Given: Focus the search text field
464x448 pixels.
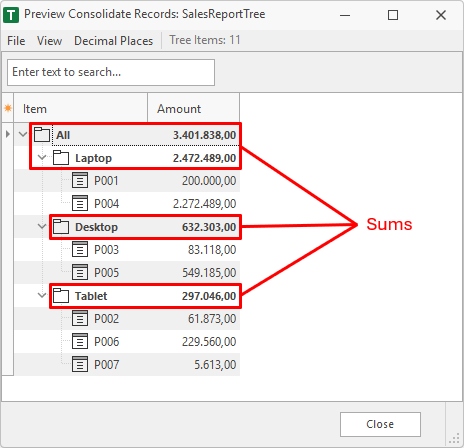Looking at the screenshot, I should click(x=111, y=72).
